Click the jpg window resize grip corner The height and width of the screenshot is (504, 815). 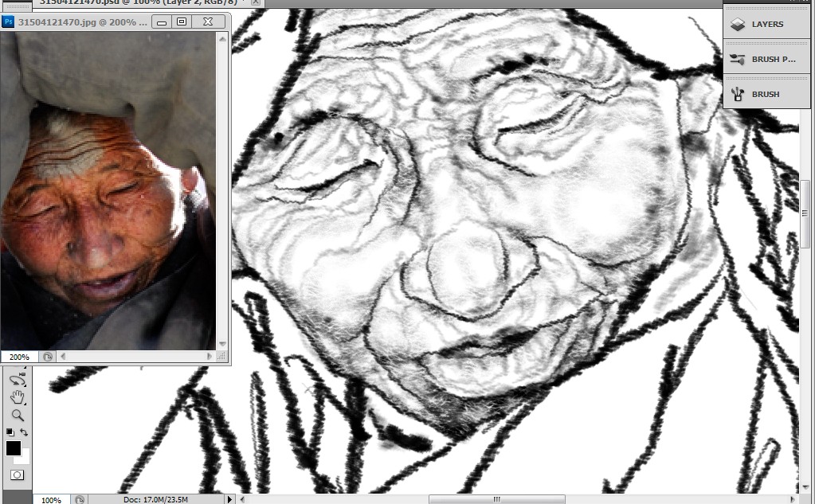tap(222, 357)
